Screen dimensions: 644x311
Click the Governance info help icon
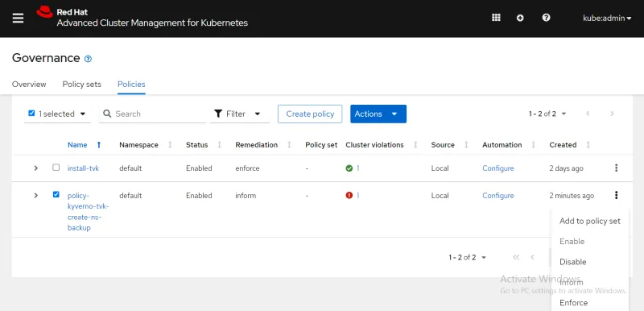[88, 59]
